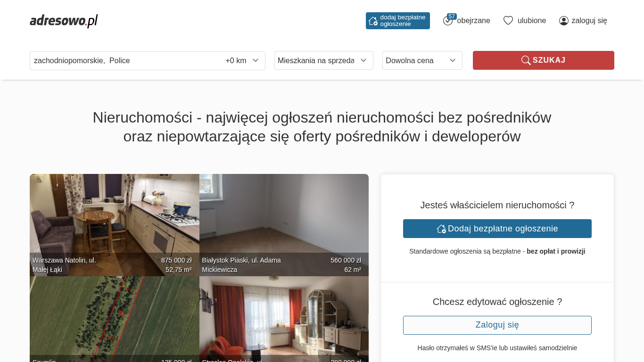Open the Białystok Piaski listing photo

point(284,225)
